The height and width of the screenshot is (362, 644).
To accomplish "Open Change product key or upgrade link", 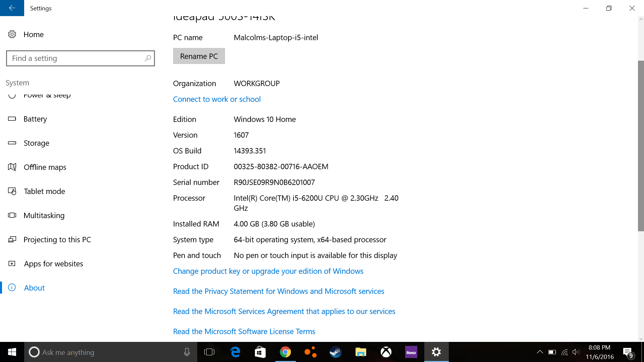I will [x=268, y=271].
